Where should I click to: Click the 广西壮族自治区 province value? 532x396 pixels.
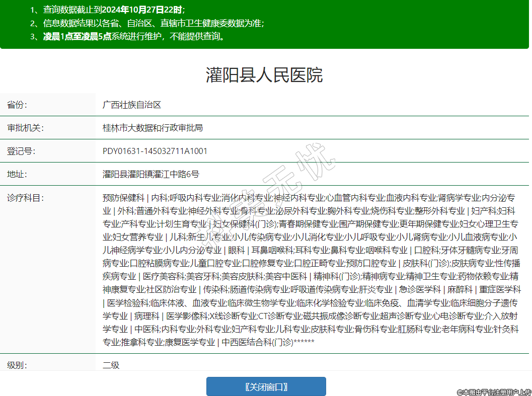pyautogui.click(x=131, y=105)
